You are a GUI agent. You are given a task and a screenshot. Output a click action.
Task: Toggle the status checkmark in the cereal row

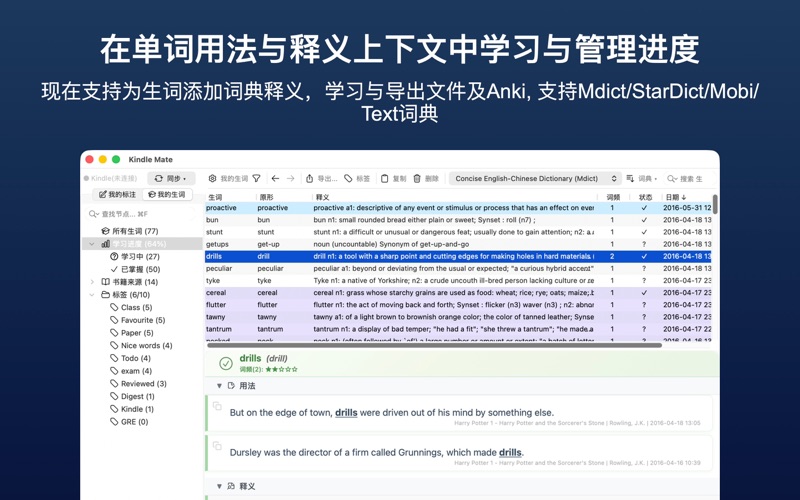tap(644, 293)
